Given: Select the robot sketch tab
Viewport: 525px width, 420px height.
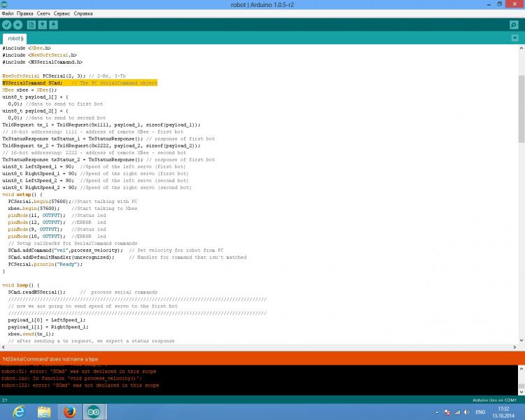Looking at the screenshot, I should point(15,38).
